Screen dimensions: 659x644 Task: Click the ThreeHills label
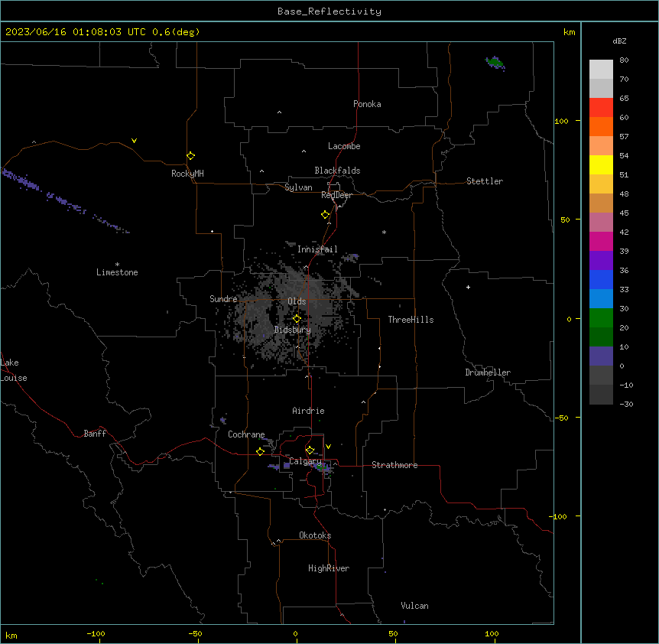(x=411, y=320)
